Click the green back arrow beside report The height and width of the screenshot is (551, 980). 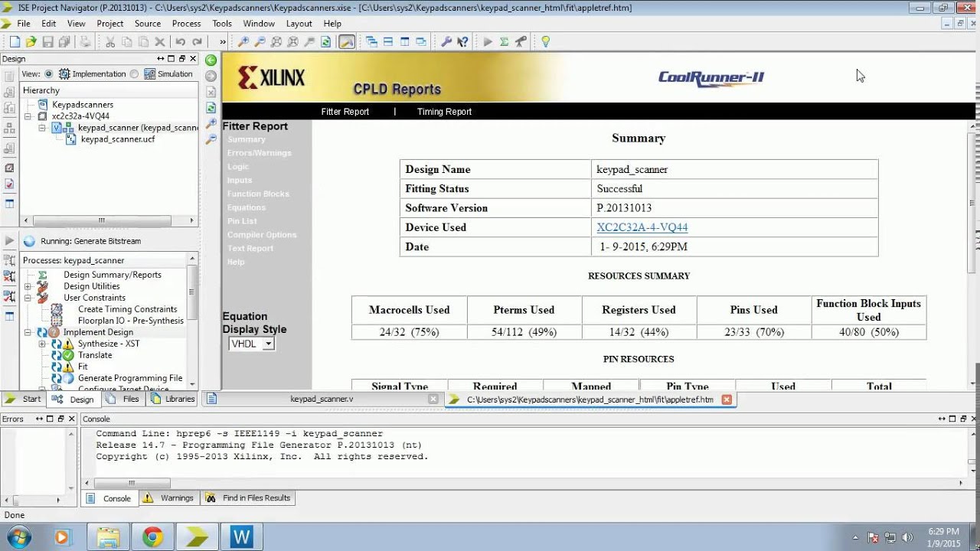click(211, 60)
